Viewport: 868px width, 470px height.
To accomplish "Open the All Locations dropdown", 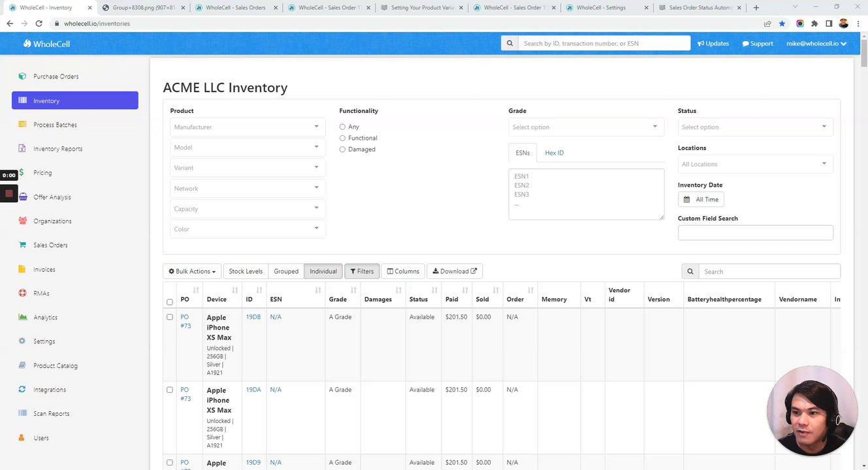I will coord(755,164).
